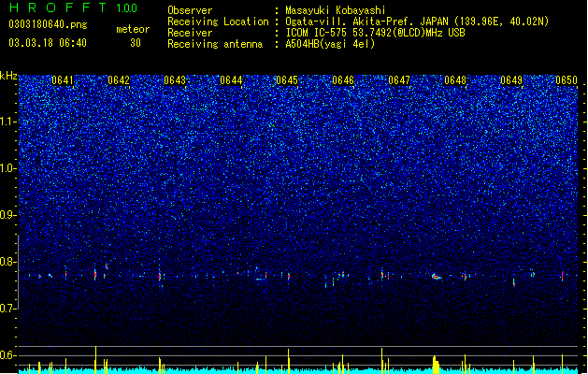The height and width of the screenshot is (374, 588).
Task: Click the 0643 time marker label
Action: coord(175,80)
